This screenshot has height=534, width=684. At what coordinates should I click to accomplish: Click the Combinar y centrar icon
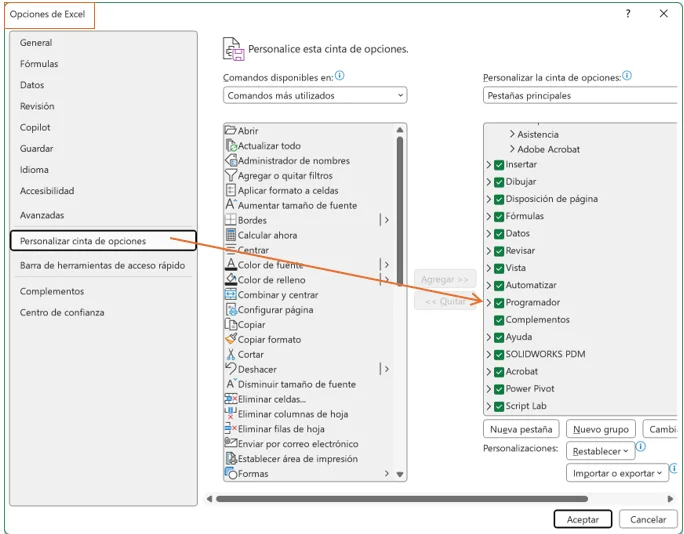coord(230,294)
